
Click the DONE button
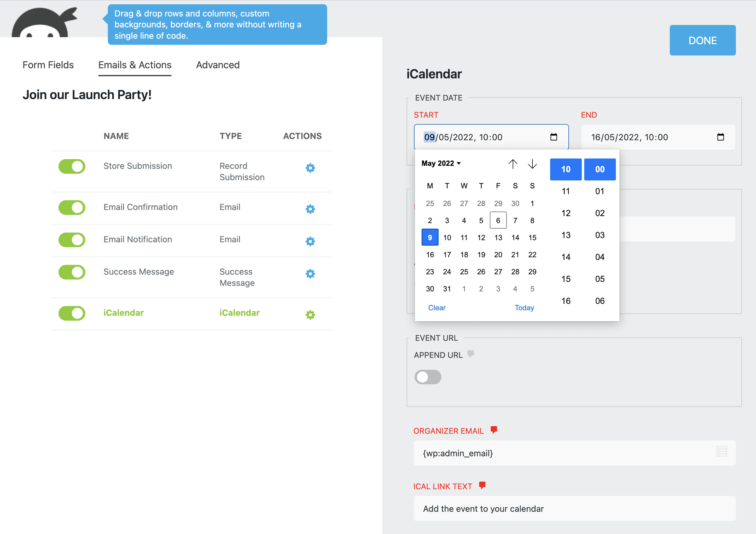[702, 40]
